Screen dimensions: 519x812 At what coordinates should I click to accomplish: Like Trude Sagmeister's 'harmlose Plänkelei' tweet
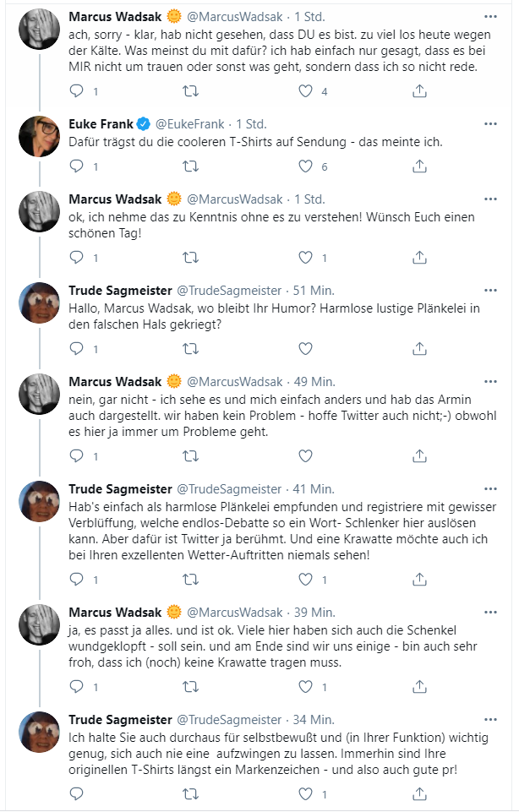click(303, 580)
